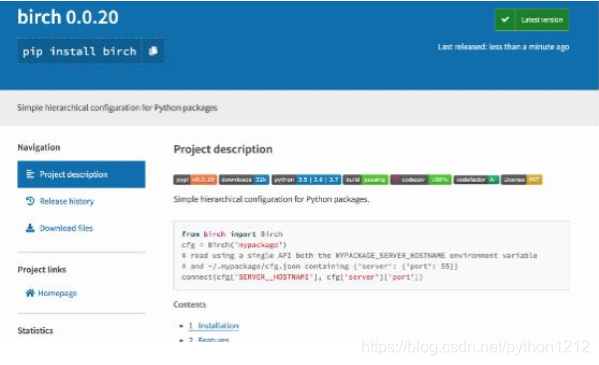Click the build passing badge

pos(366,180)
